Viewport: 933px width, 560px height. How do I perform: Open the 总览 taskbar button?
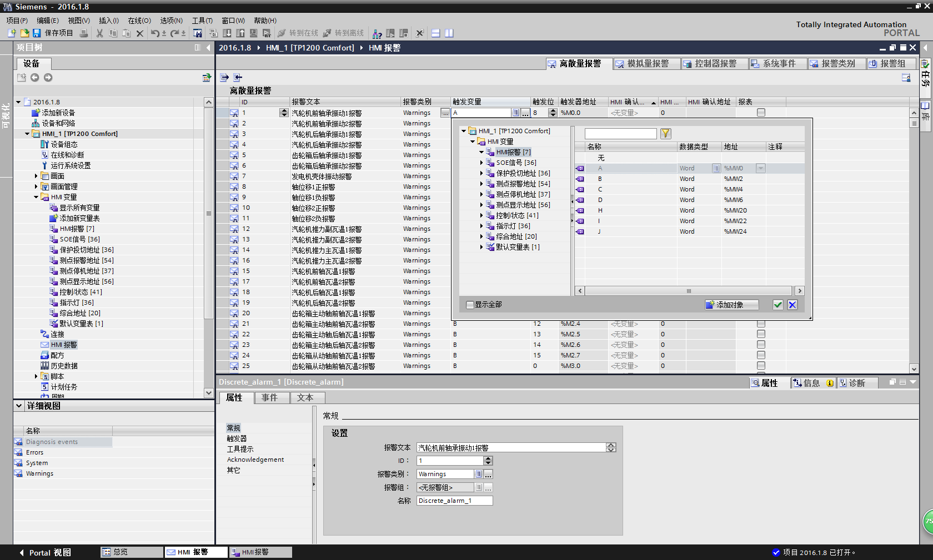click(131, 552)
